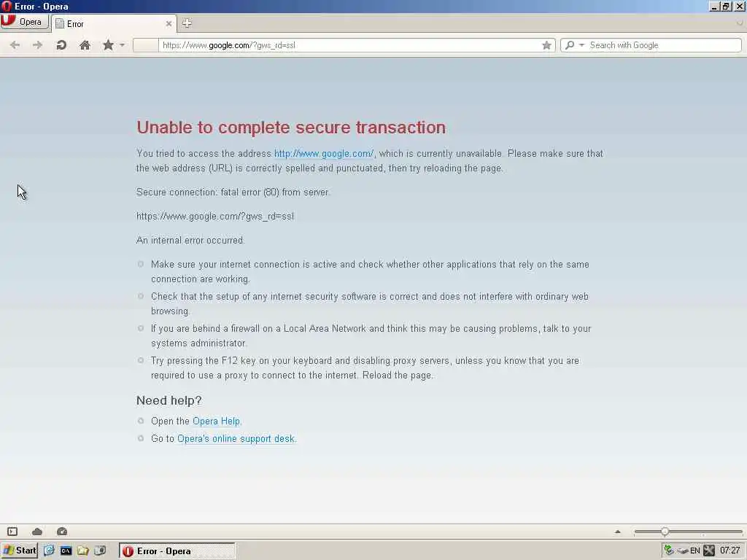This screenshot has width=747, height=560.
Task: Focus the address bar URL field
Action: (x=350, y=45)
